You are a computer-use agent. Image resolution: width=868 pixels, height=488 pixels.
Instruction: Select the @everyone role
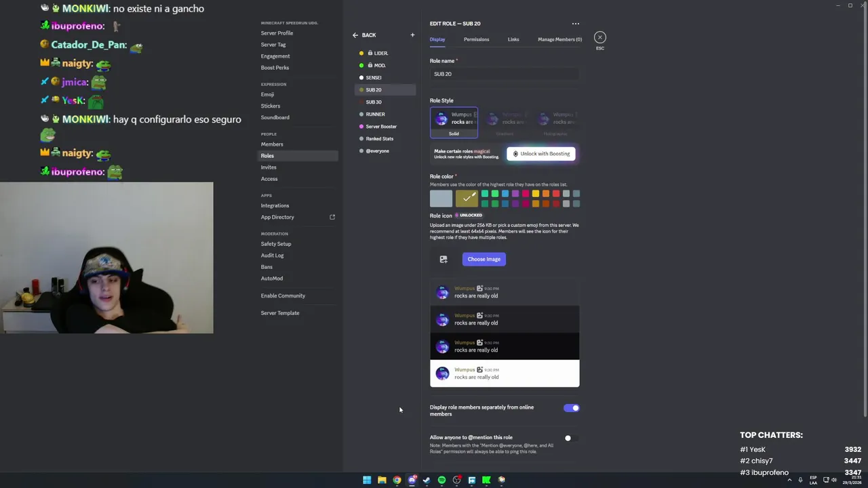[384, 150]
